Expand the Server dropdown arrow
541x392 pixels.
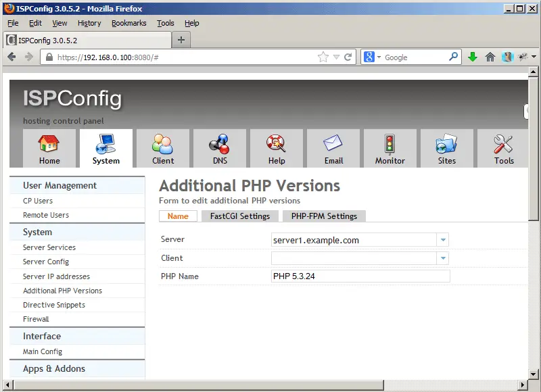(x=443, y=240)
